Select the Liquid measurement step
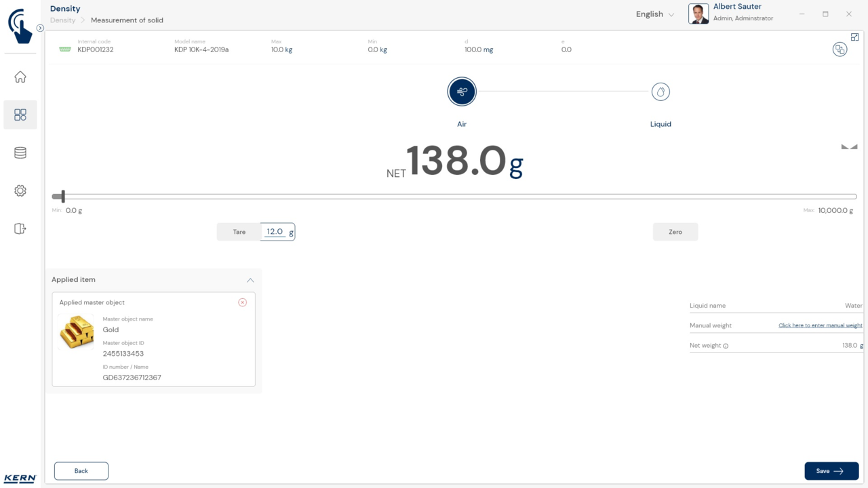 click(x=660, y=91)
